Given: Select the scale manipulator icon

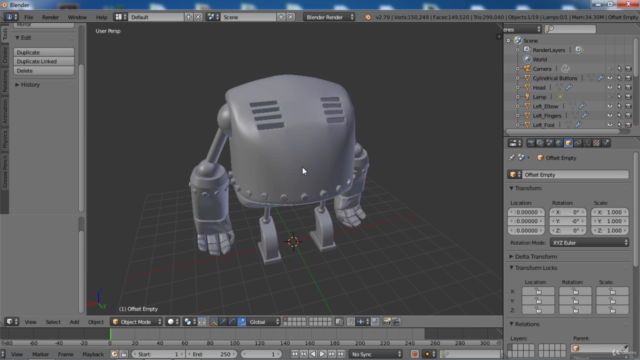Looking at the screenshot, I should click(242, 322).
